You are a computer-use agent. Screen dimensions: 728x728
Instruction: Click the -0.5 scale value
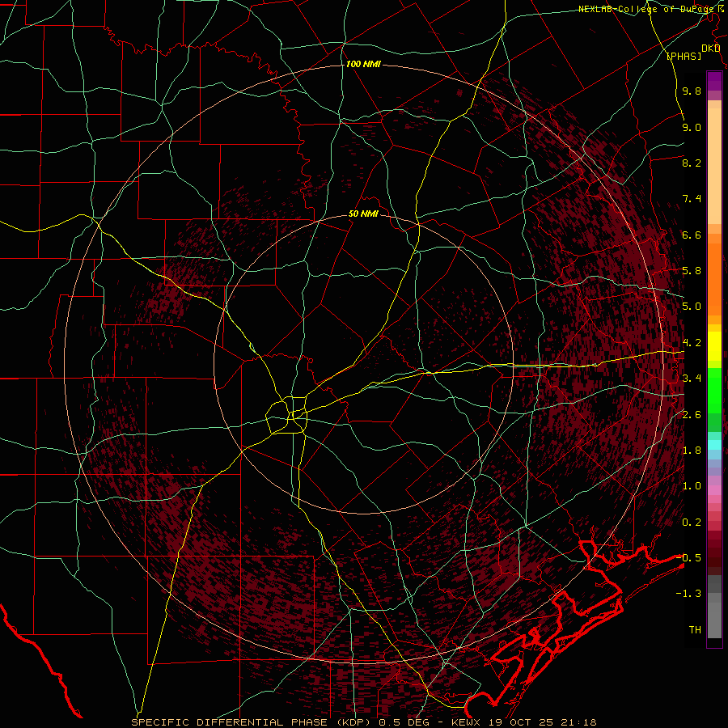pyautogui.click(x=688, y=558)
